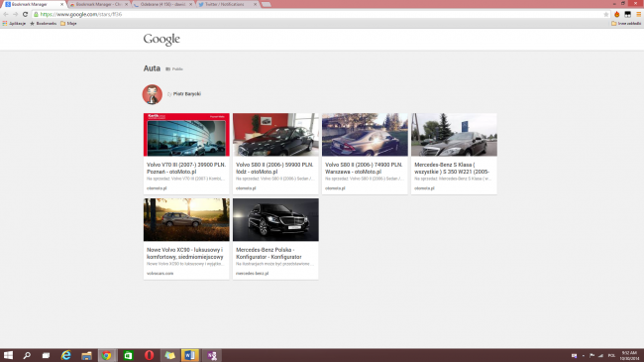Viewport: 644px width, 362px height.
Task: Click the taskbar clock showing the time
Action: pyautogui.click(x=629, y=355)
